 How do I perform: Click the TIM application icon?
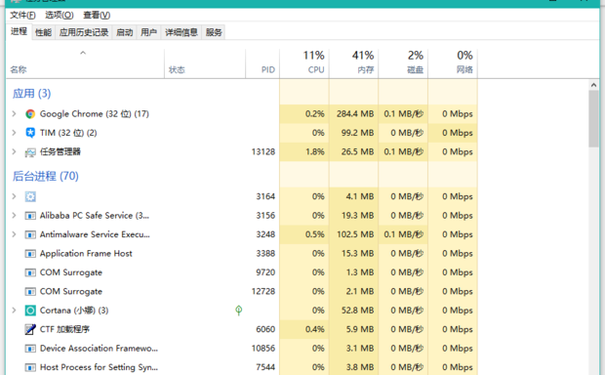point(30,133)
